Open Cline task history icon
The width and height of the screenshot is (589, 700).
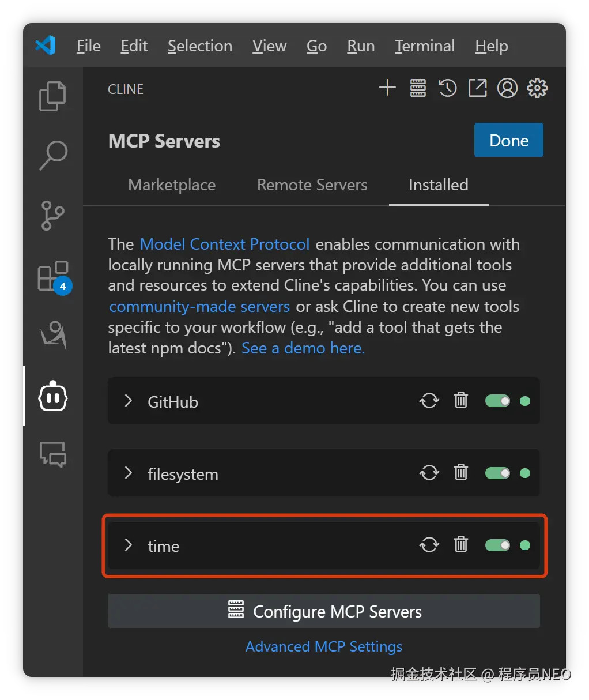click(x=448, y=88)
